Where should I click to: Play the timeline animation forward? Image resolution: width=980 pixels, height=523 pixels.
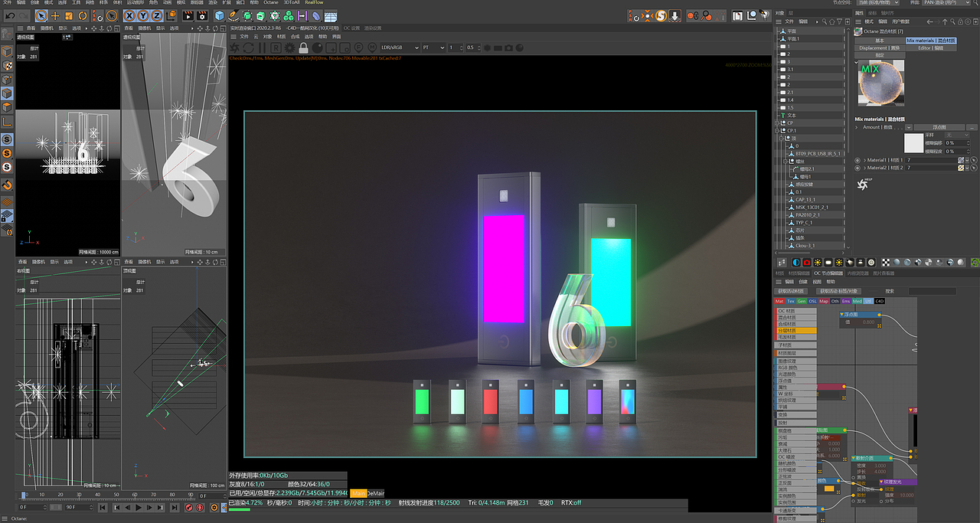point(138,508)
